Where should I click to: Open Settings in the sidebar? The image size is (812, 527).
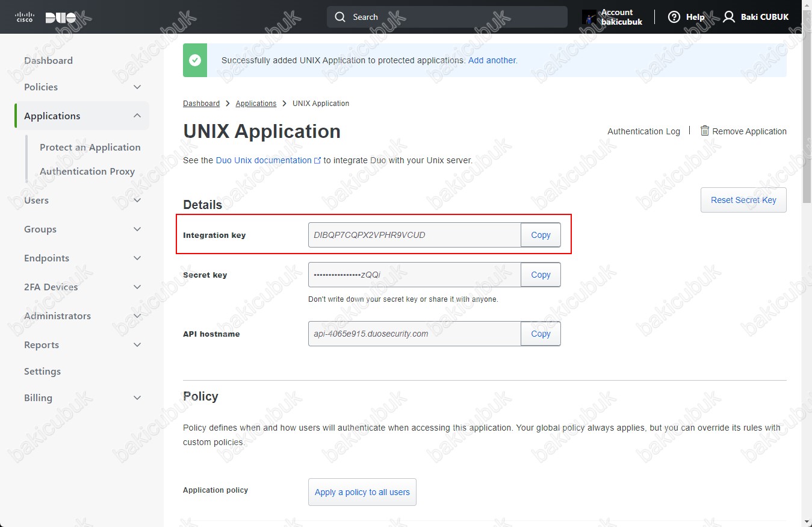tap(42, 371)
